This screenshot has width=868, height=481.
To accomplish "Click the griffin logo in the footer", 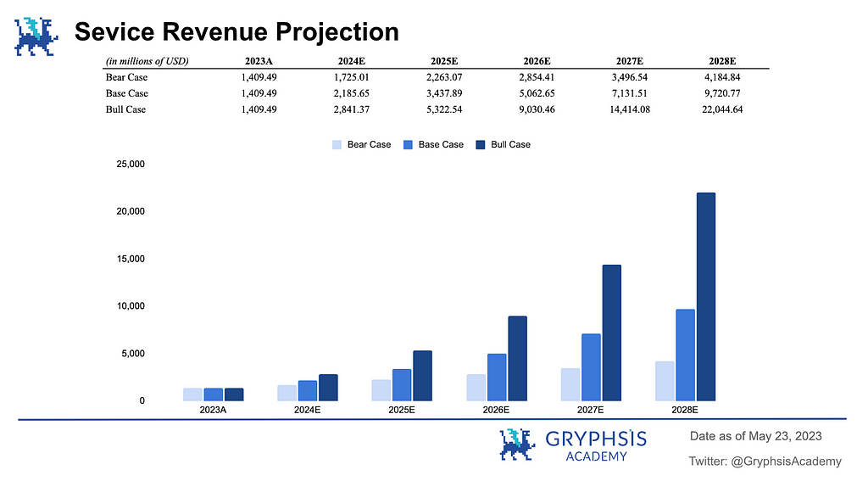I will coord(518,445).
